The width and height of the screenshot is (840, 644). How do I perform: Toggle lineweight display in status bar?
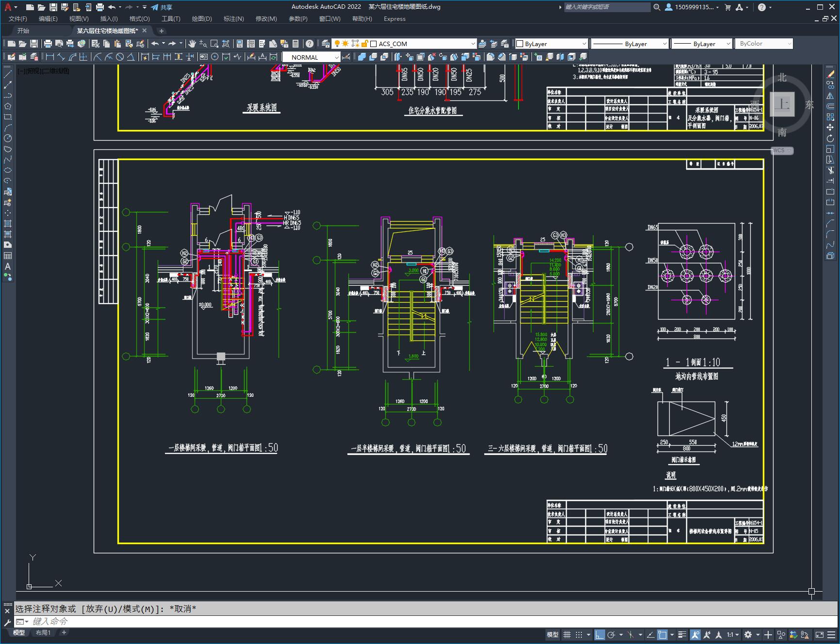682,634
